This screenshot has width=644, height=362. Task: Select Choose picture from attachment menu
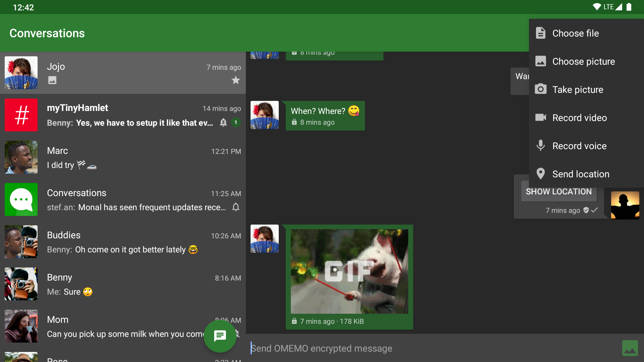click(583, 61)
